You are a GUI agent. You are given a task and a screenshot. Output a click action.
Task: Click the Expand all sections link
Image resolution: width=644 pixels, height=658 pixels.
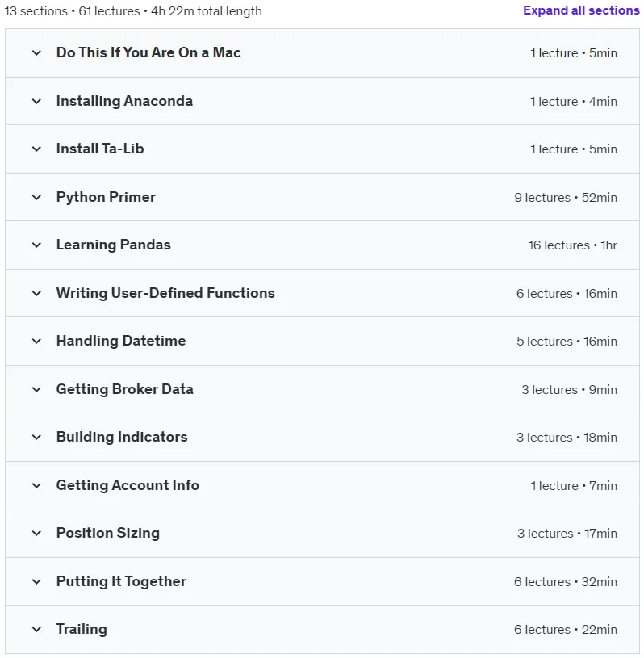[581, 10]
